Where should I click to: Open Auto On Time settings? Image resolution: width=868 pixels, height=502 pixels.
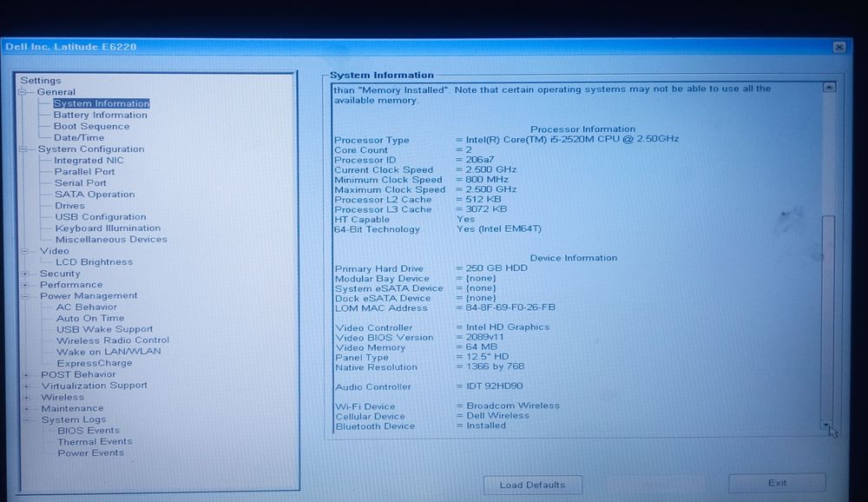(x=90, y=319)
